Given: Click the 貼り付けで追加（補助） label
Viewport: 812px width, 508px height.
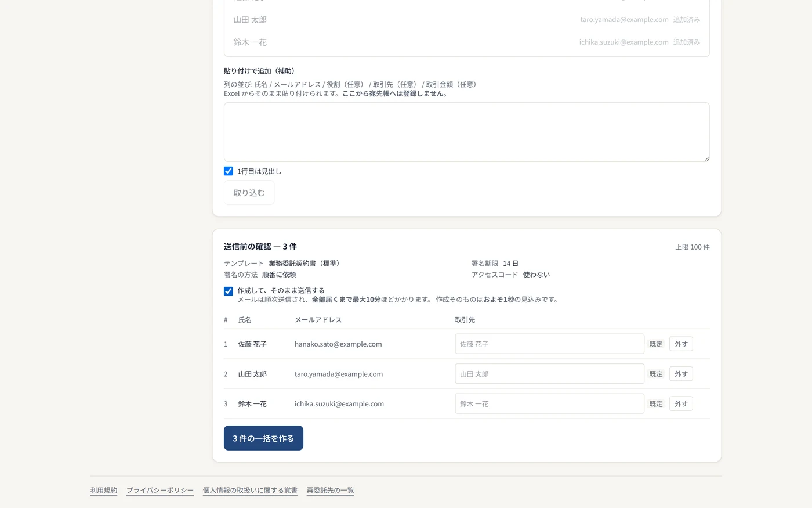Looking at the screenshot, I should click(261, 71).
